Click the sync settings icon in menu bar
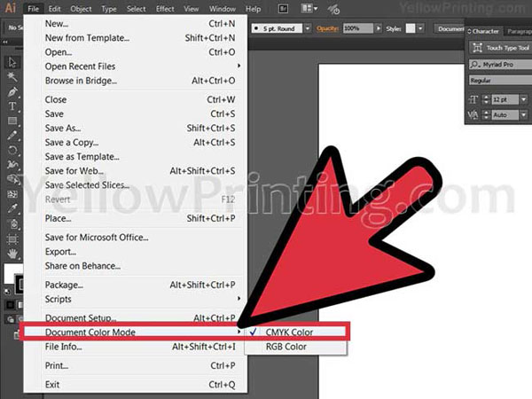 pos(333,10)
